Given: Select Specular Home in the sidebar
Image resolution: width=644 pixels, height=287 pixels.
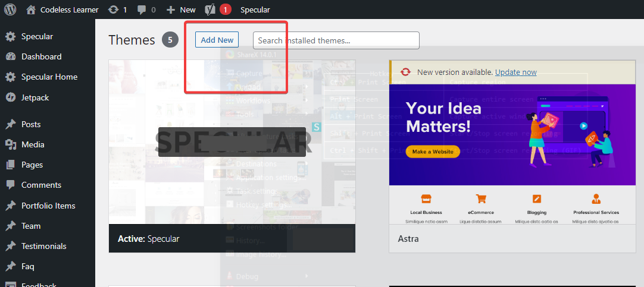Looking at the screenshot, I should click(49, 77).
